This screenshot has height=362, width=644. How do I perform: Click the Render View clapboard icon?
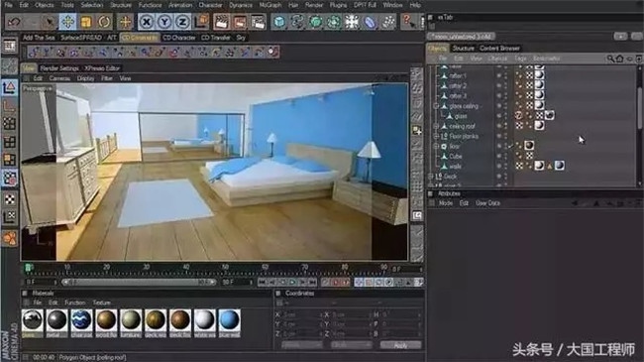tap(221, 22)
